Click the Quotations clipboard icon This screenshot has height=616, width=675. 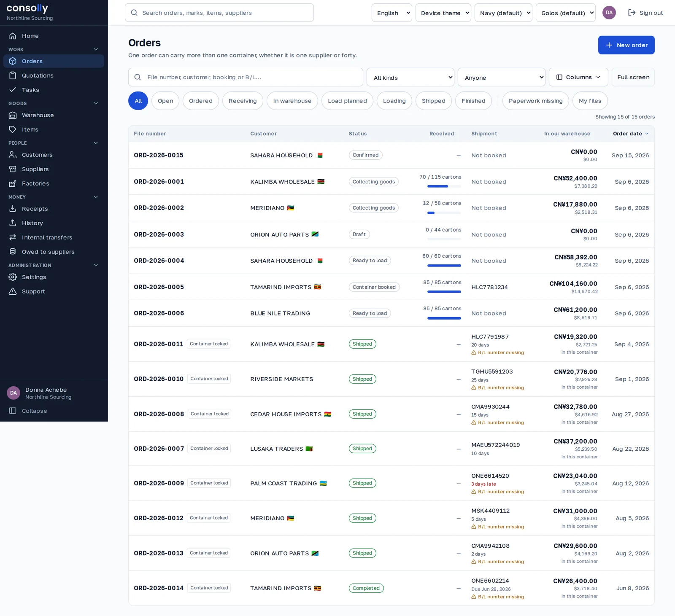point(13,75)
